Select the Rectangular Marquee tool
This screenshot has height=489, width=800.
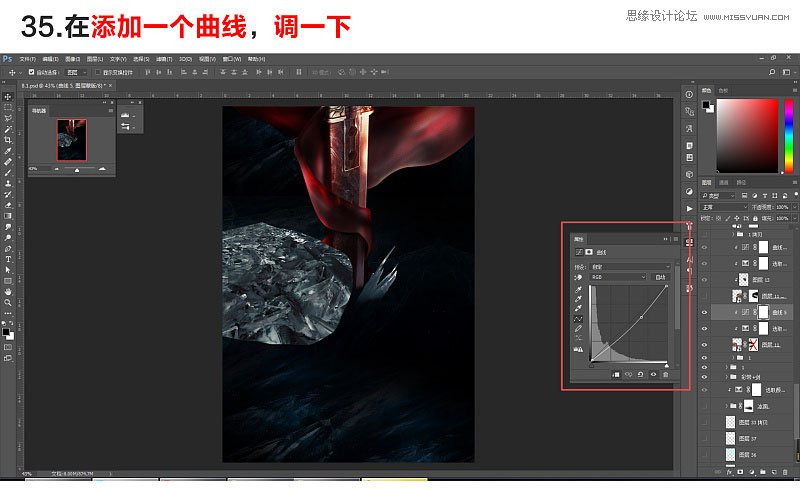tap(8, 108)
